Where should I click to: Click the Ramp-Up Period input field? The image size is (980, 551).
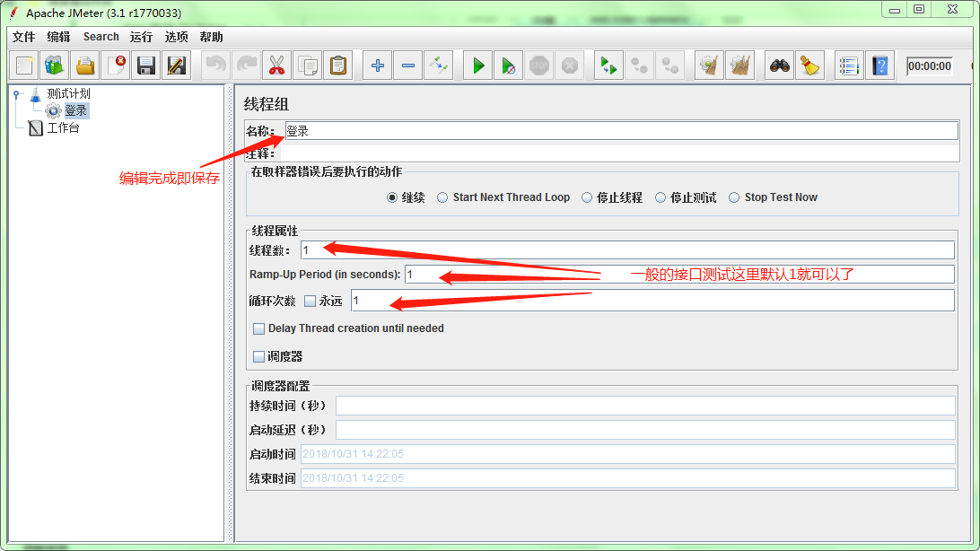(679, 275)
